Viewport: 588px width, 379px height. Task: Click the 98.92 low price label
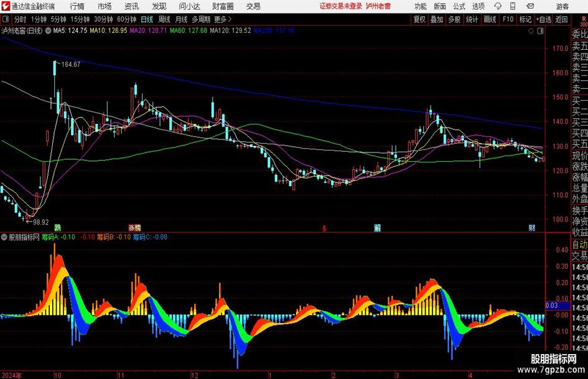tap(40, 222)
